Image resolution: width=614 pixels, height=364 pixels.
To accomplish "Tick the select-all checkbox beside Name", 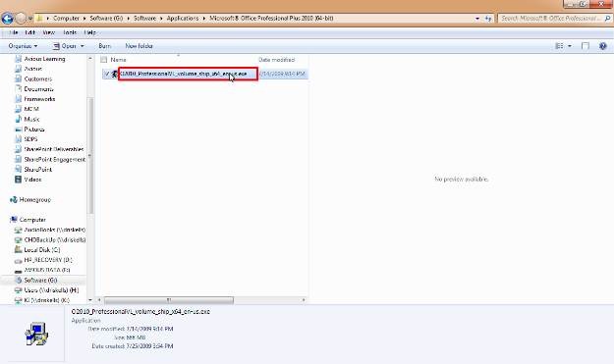I will point(104,60).
